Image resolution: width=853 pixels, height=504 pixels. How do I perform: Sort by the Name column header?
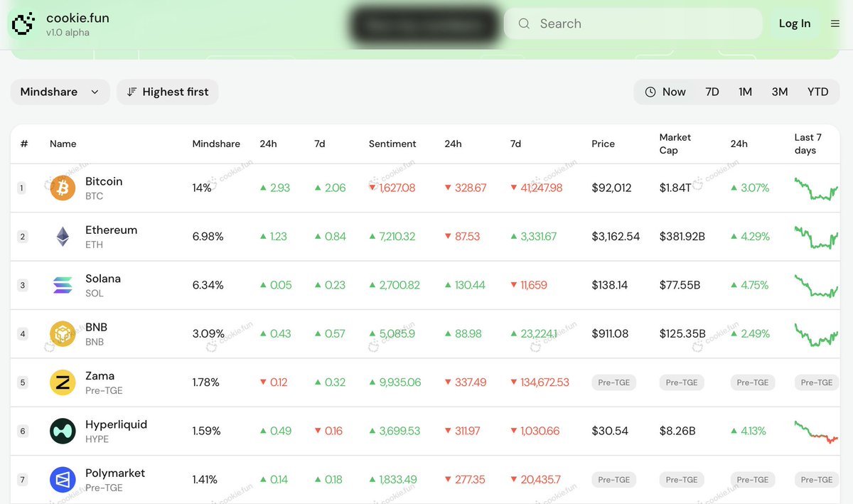pos(63,144)
